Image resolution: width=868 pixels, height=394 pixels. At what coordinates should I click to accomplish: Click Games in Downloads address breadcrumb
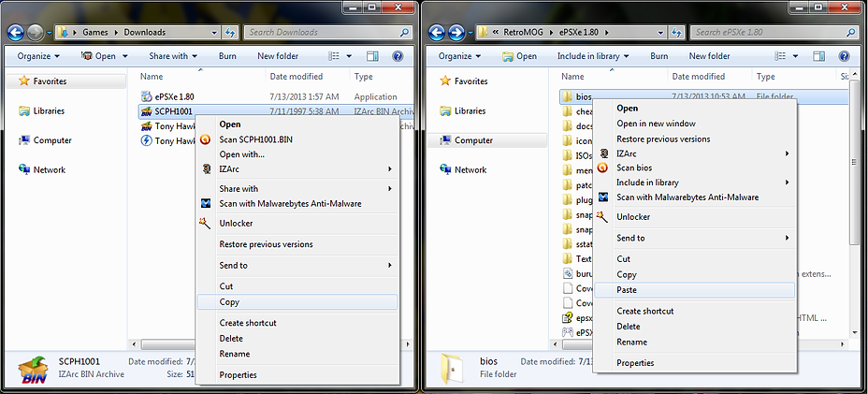[94, 32]
